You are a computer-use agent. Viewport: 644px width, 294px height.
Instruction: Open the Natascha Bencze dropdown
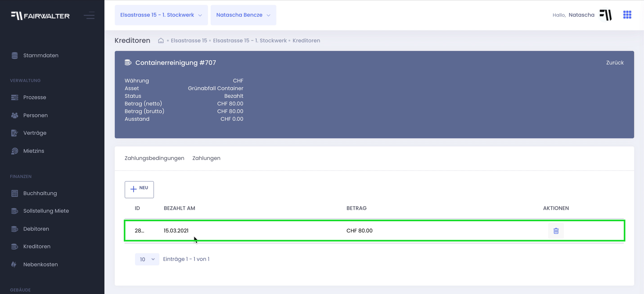(x=243, y=15)
